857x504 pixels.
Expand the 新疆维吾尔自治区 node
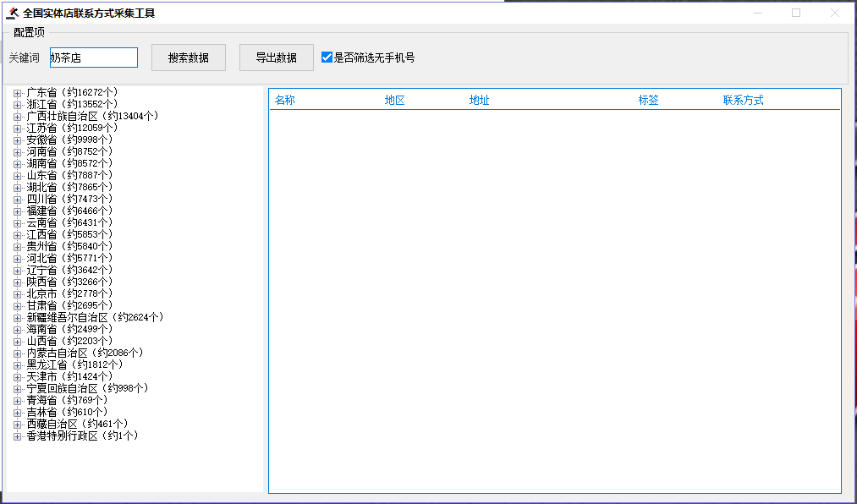(x=17, y=317)
